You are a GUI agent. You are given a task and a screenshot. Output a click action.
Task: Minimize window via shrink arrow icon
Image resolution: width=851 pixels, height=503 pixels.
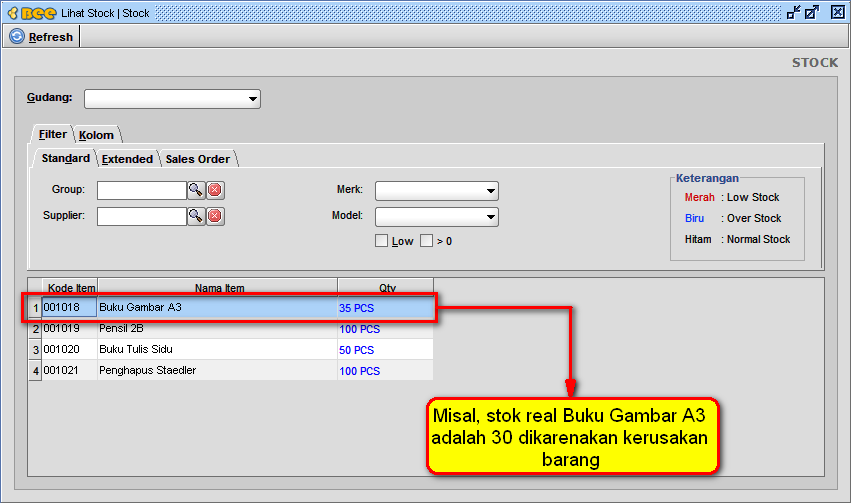coord(793,12)
